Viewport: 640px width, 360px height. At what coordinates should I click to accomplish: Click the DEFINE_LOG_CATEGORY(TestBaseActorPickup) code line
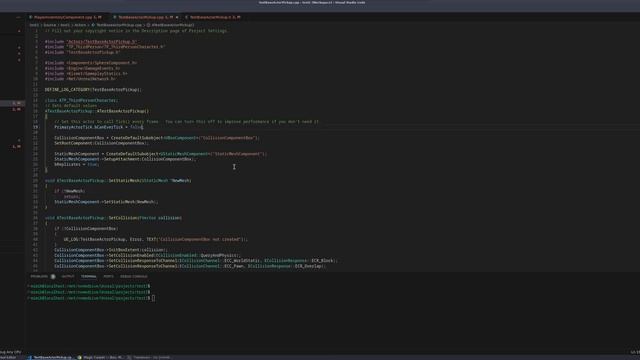(93, 89)
